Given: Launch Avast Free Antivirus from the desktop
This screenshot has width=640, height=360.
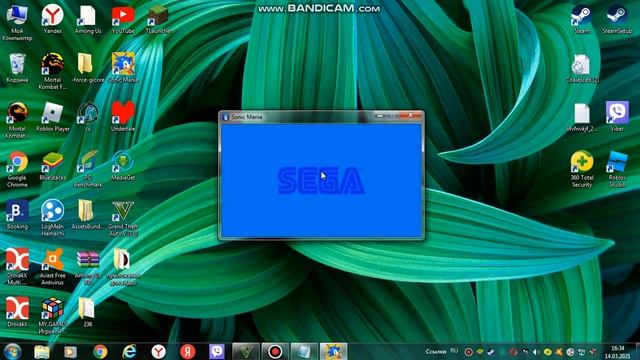Looking at the screenshot, I should point(53,266).
